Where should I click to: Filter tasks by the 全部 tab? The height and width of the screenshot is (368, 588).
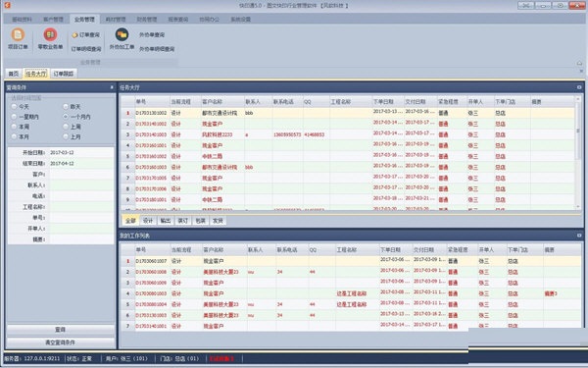[130, 221]
